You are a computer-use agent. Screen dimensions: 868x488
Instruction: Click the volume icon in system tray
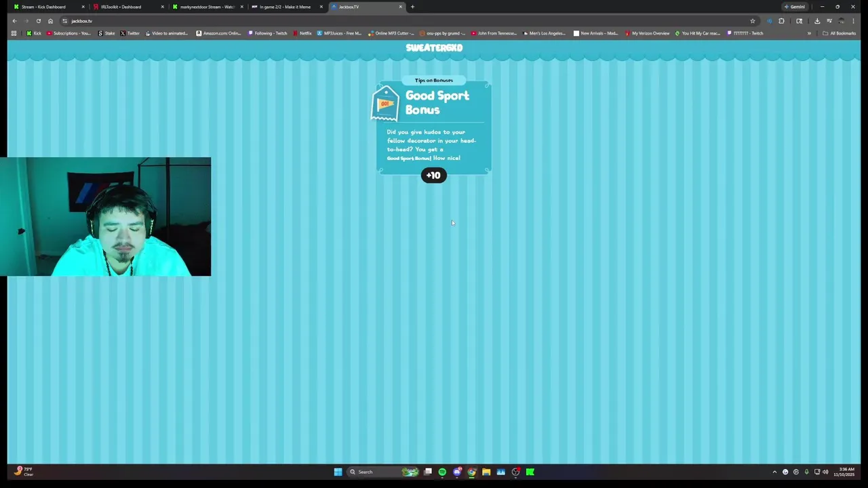(825, 472)
